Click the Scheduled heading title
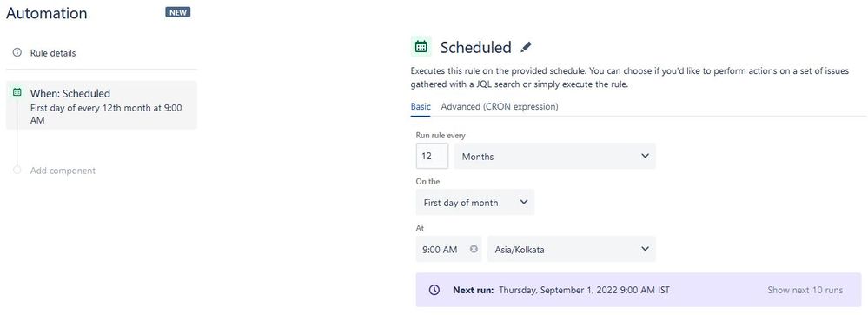The image size is (868, 315). pos(475,47)
